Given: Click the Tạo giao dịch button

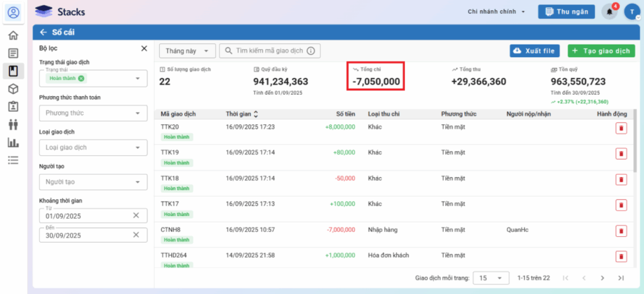Looking at the screenshot, I should [601, 51].
